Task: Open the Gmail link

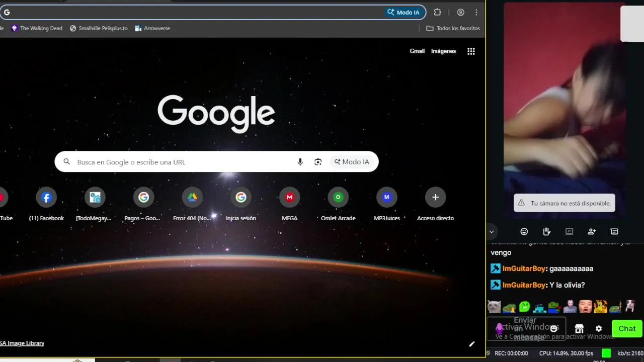Action: point(417,51)
